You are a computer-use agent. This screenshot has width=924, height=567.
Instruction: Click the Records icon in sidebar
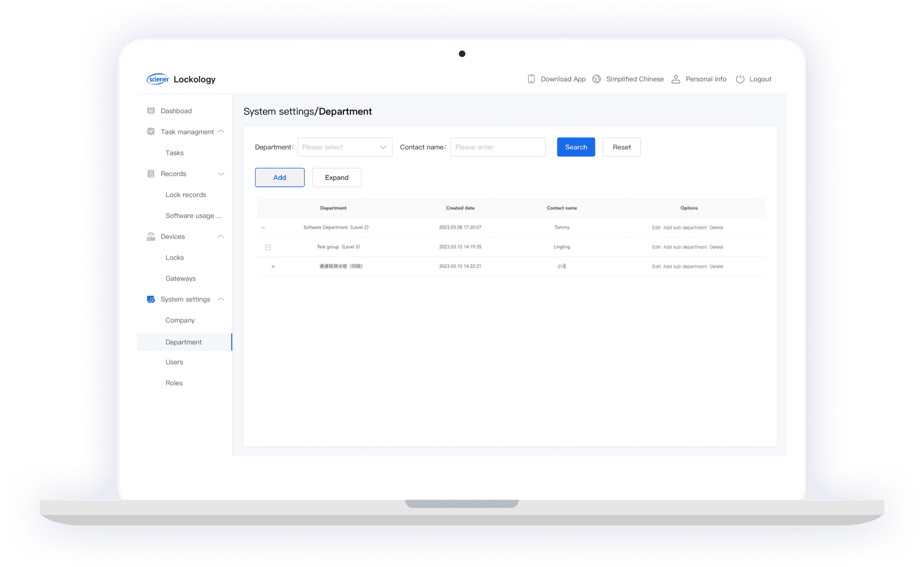[x=151, y=174]
